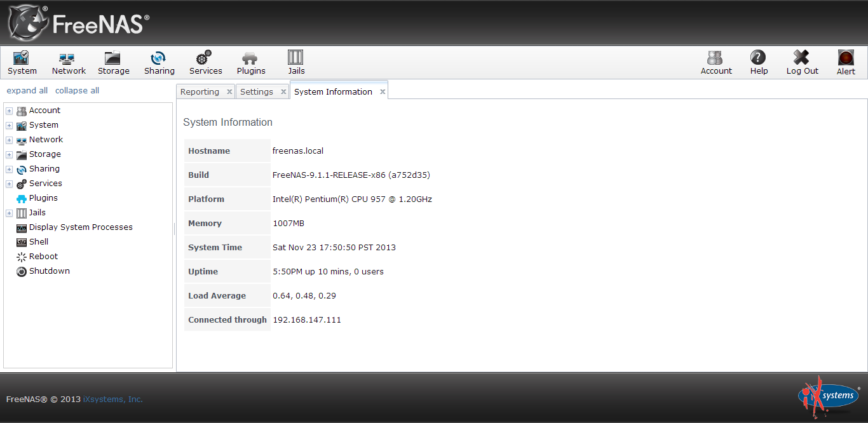Click the Reboot icon in tree
Screen dimensions: 868x423
(x=22, y=257)
